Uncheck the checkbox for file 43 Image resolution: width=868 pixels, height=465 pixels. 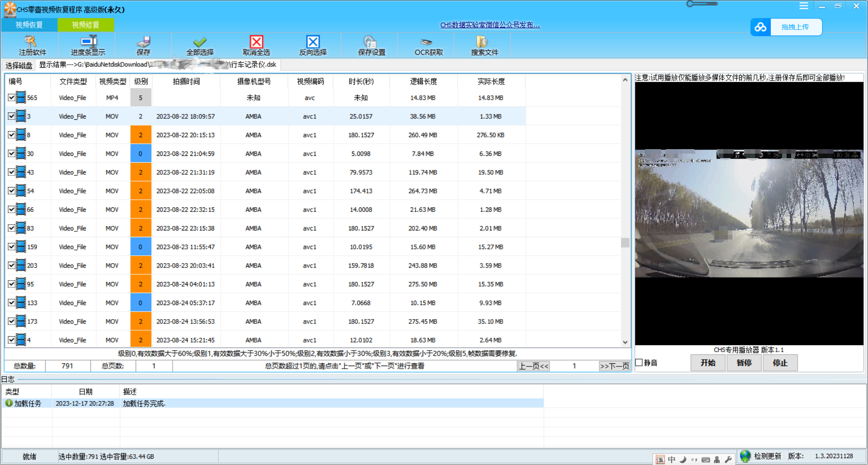pos(11,172)
